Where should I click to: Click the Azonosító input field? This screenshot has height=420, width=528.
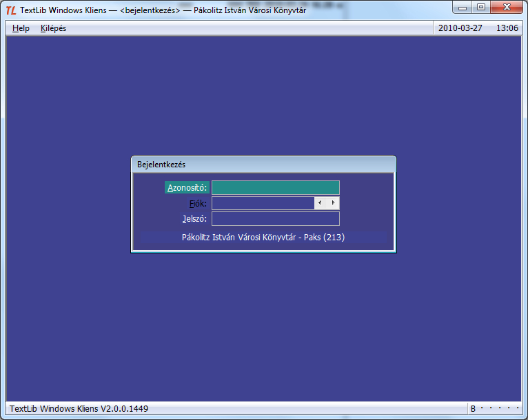(x=275, y=188)
